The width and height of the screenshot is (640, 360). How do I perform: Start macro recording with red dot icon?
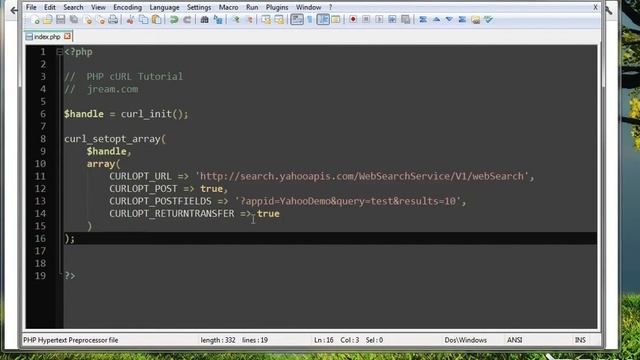(x=353, y=20)
